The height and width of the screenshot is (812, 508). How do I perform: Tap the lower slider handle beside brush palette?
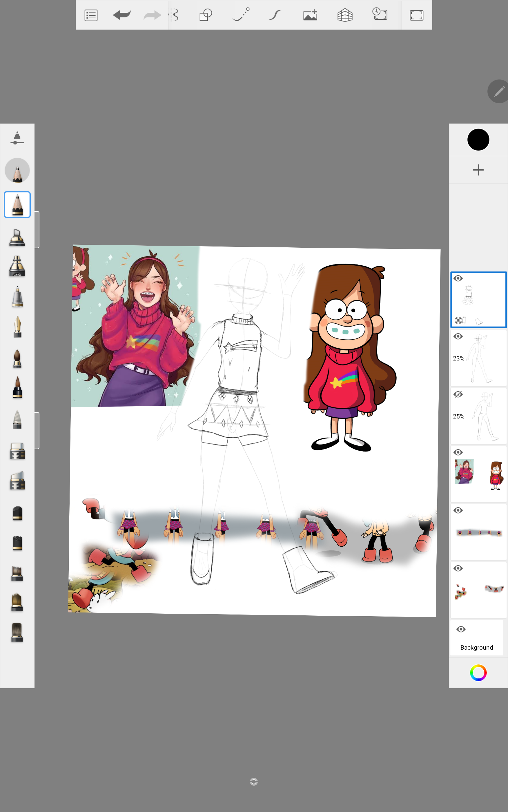pos(37,430)
